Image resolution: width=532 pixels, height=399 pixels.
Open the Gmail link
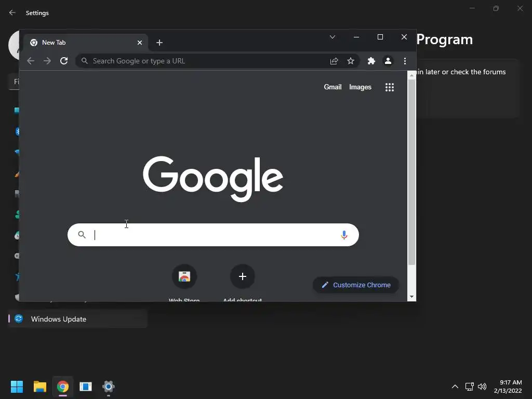pos(332,87)
